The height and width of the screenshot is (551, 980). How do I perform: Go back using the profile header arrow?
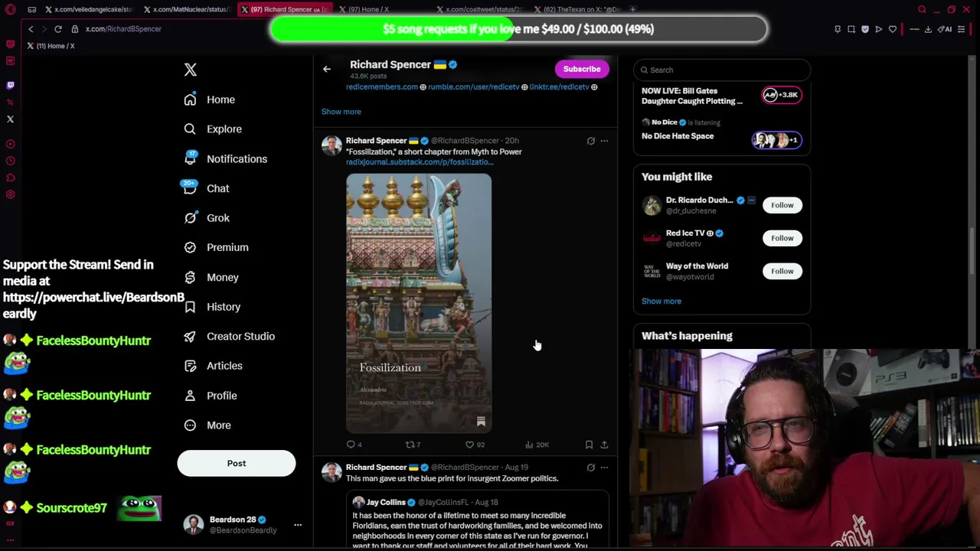point(327,69)
